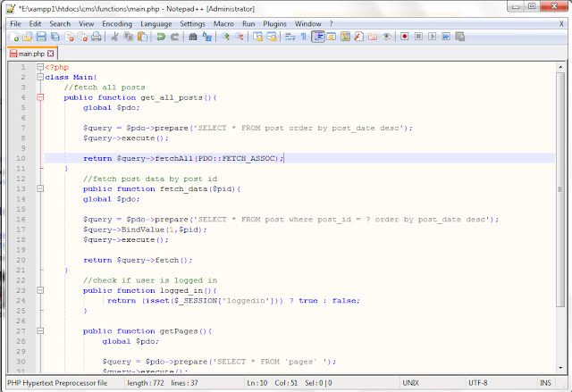This screenshot has height=392, width=572.
Task: Open the Search menu
Action: tap(60, 24)
